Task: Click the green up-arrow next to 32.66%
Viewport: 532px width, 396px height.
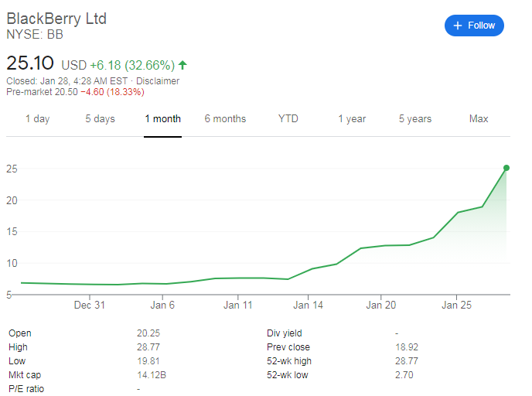Action: coord(182,65)
